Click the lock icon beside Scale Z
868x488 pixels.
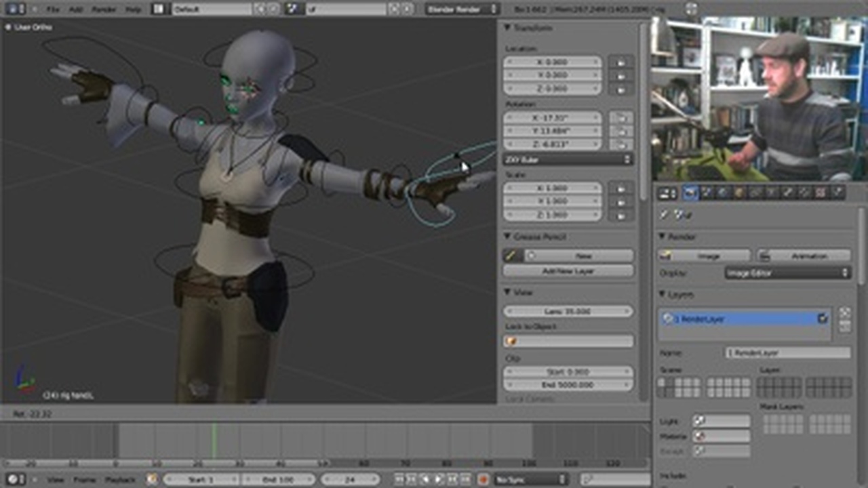(x=620, y=215)
